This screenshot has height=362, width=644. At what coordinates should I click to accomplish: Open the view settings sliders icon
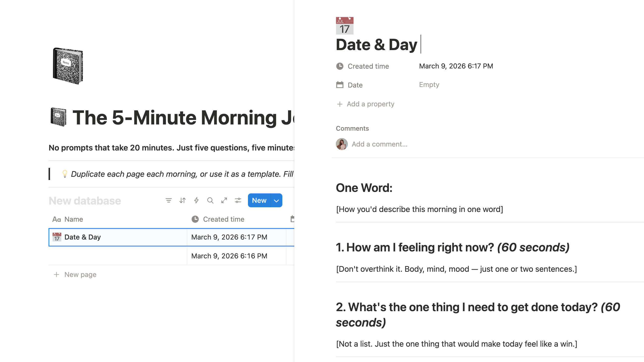pyautogui.click(x=238, y=200)
